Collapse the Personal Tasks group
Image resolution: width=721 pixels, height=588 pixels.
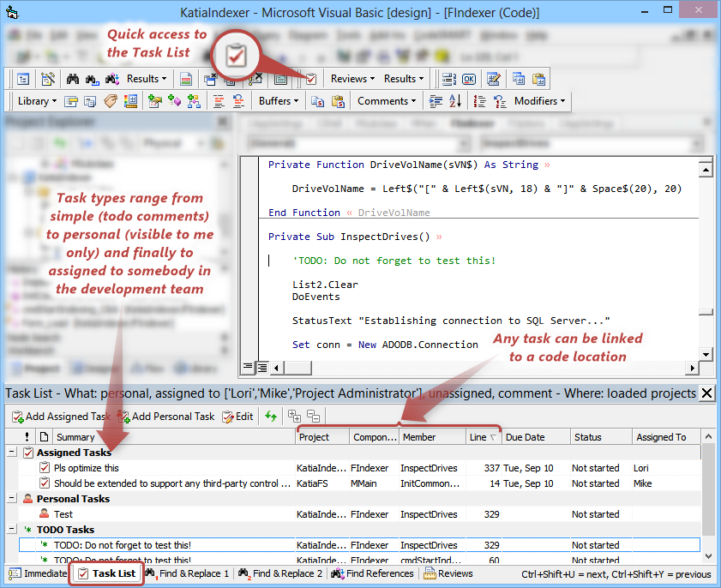tap(12, 498)
